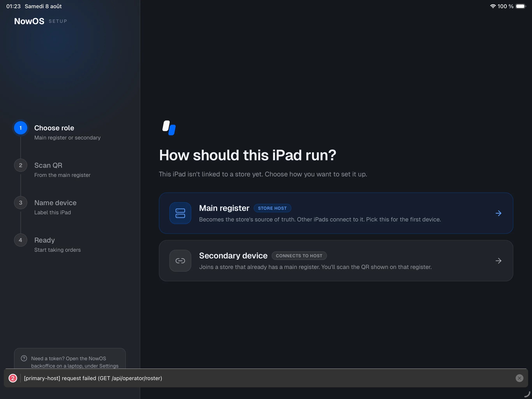This screenshot has height=399, width=532.
Task: Click the CONNECTS TO HOST badge
Action: point(299,256)
